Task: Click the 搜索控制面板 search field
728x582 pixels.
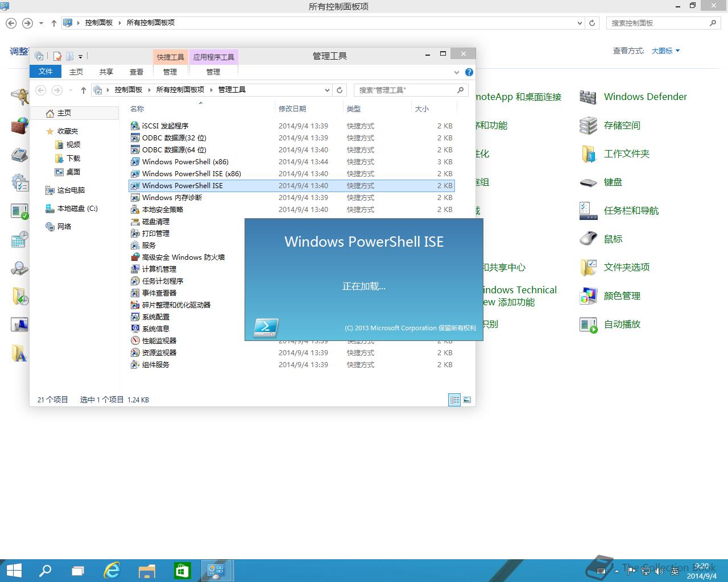Action: 664,23
